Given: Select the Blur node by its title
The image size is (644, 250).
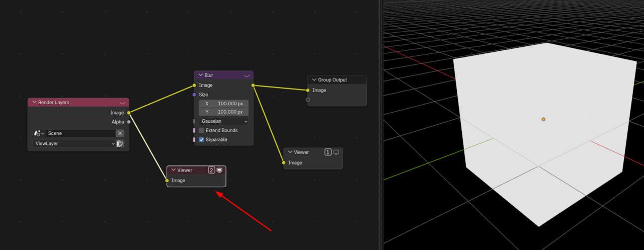Looking at the screenshot, I should coord(209,75).
